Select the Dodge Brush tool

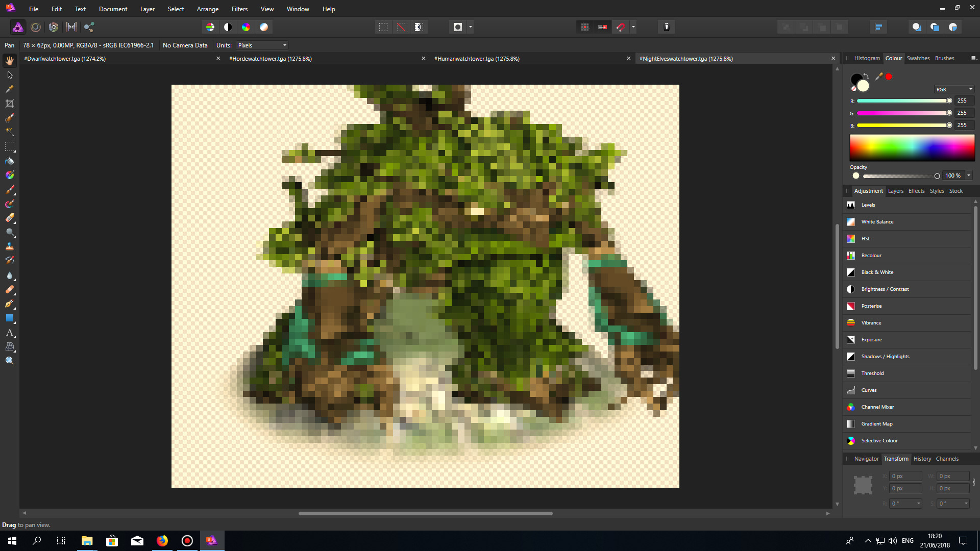pyautogui.click(x=10, y=233)
